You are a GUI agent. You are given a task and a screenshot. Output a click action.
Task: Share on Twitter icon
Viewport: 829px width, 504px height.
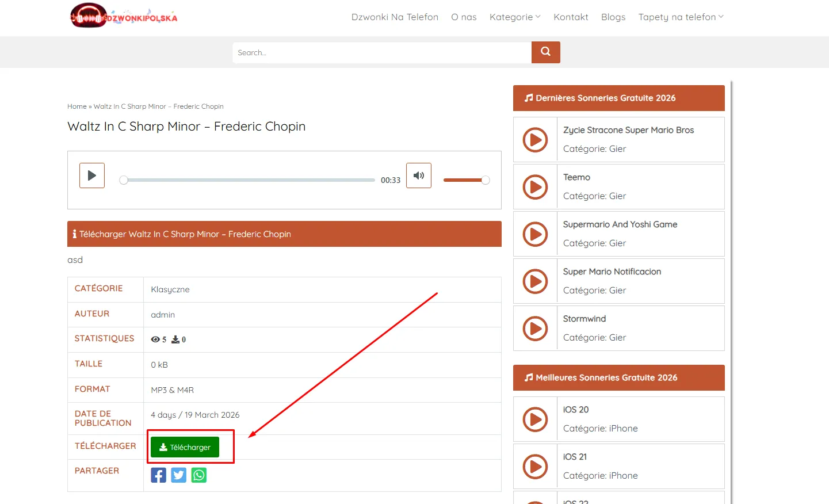click(179, 475)
